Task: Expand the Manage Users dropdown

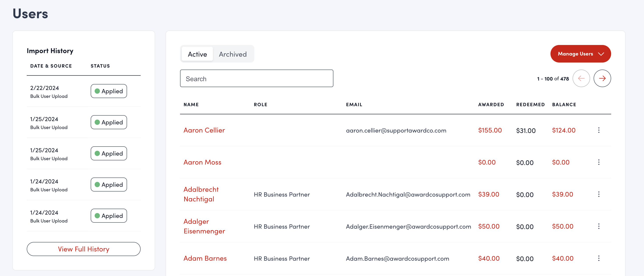Action: [580, 54]
